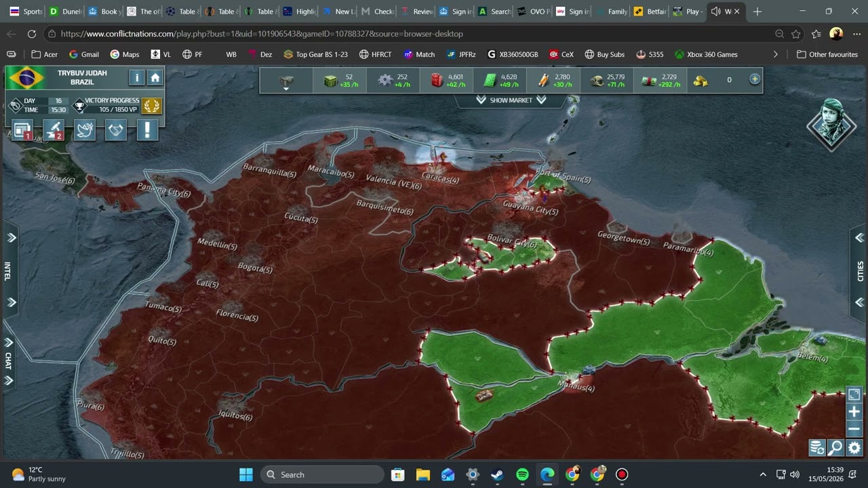Mute the current tab via speaker icon
868x488 pixels.
pos(715,12)
